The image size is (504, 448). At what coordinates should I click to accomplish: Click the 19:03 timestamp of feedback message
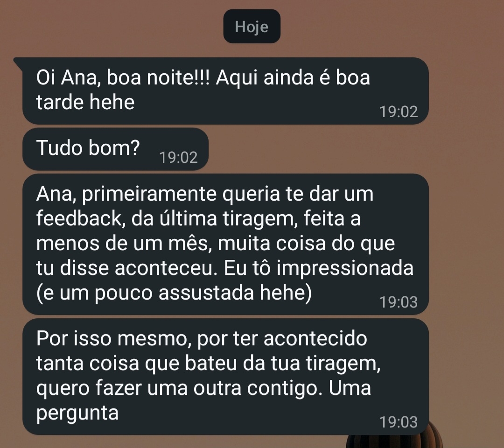399,302
